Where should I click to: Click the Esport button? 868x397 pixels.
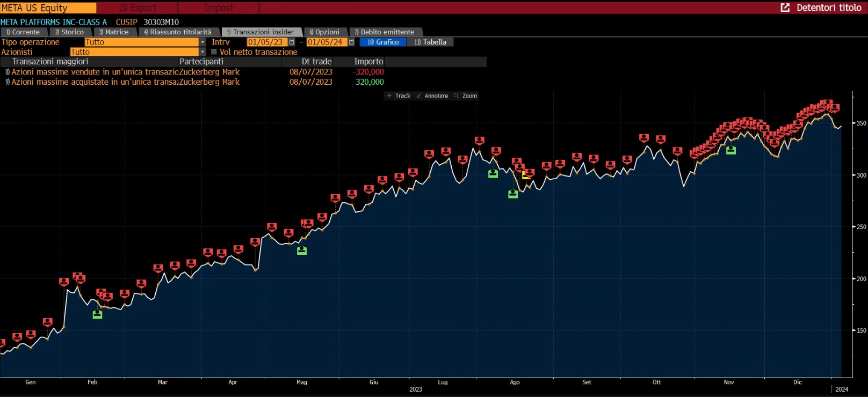coord(138,8)
